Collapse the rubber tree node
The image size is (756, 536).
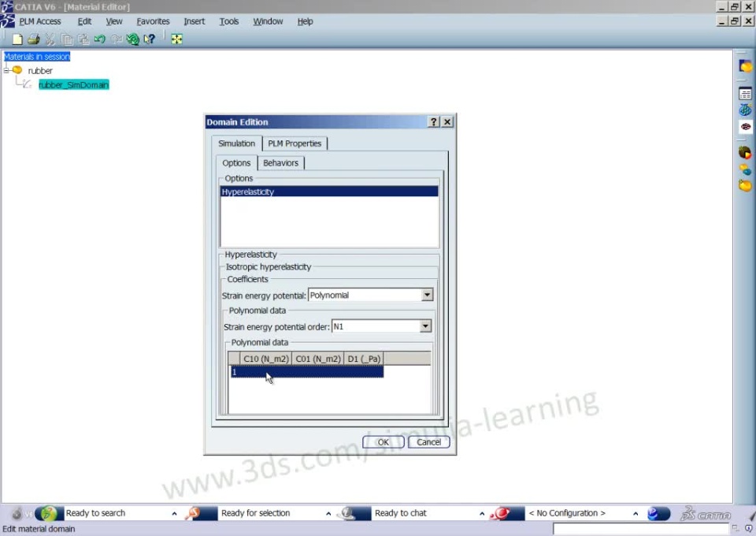[x=6, y=70]
